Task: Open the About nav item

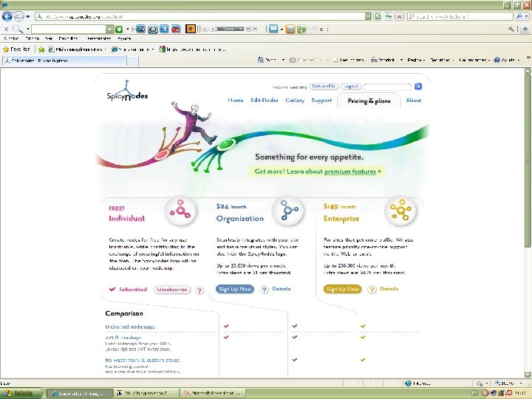Action: (414, 100)
